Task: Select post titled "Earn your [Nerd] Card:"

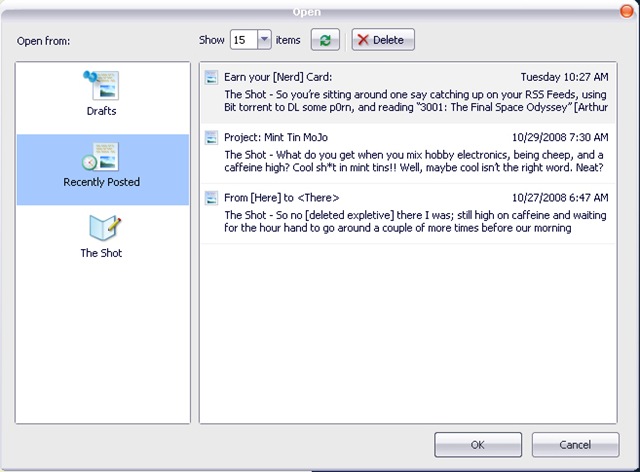Action: click(x=278, y=77)
